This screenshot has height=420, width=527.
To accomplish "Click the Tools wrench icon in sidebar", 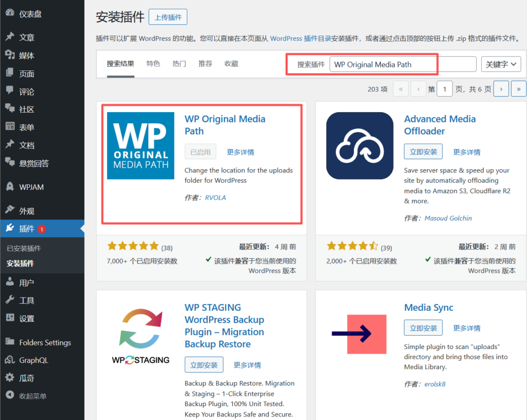I will click(x=9, y=300).
